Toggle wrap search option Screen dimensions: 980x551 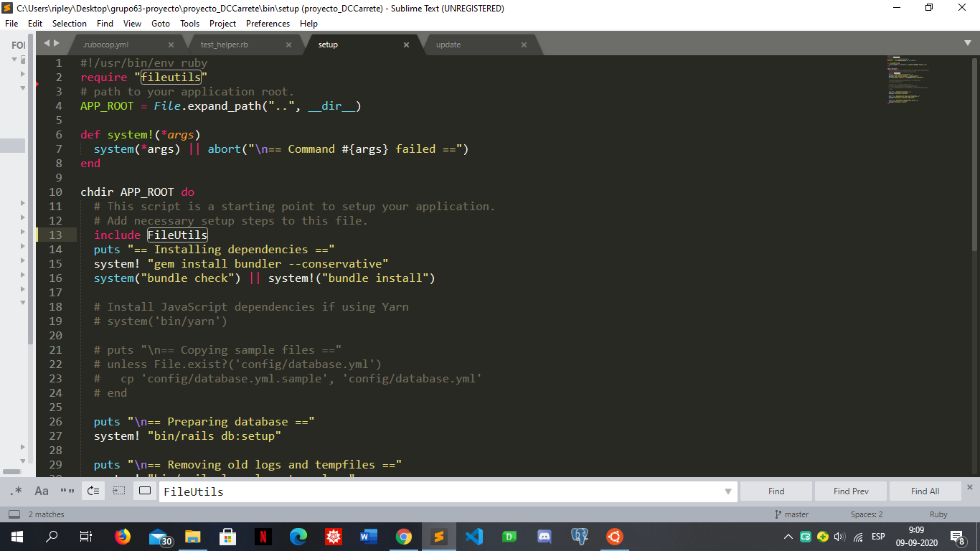pyautogui.click(x=93, y=491)
